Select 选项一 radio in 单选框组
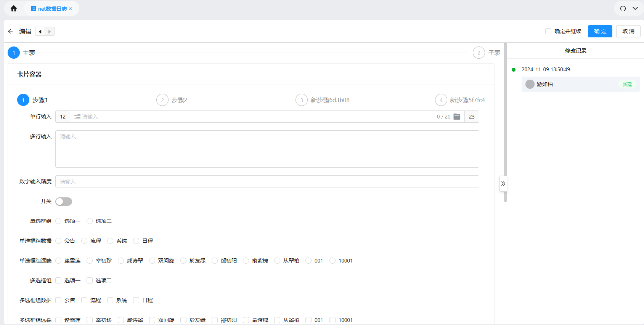The height and width of the screenshot is (325, 644). click(x=58, y=221)
